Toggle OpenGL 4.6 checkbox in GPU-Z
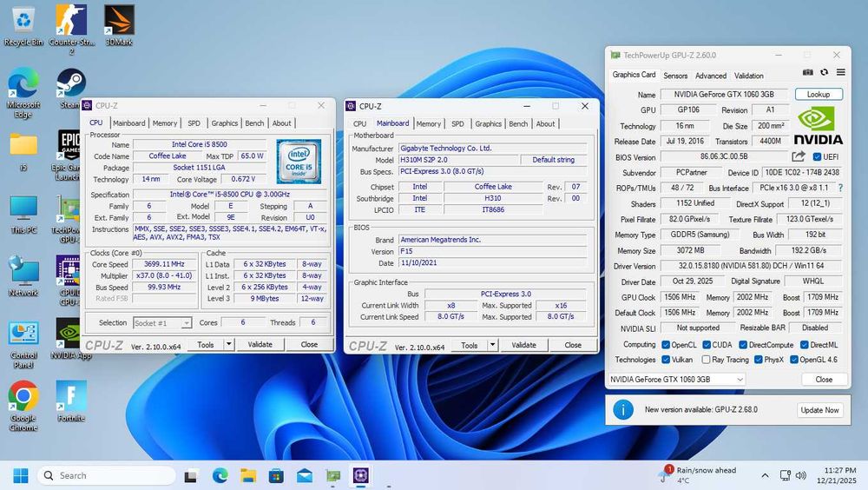Screen dimensions: 868x490 click(x=794, y=360)
